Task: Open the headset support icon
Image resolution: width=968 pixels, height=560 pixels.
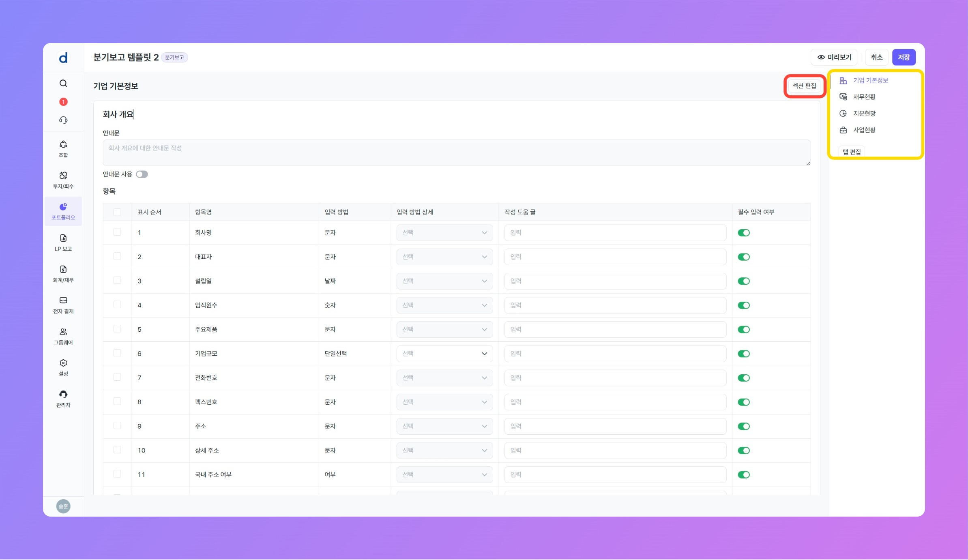Action: (x=63, y=120)
